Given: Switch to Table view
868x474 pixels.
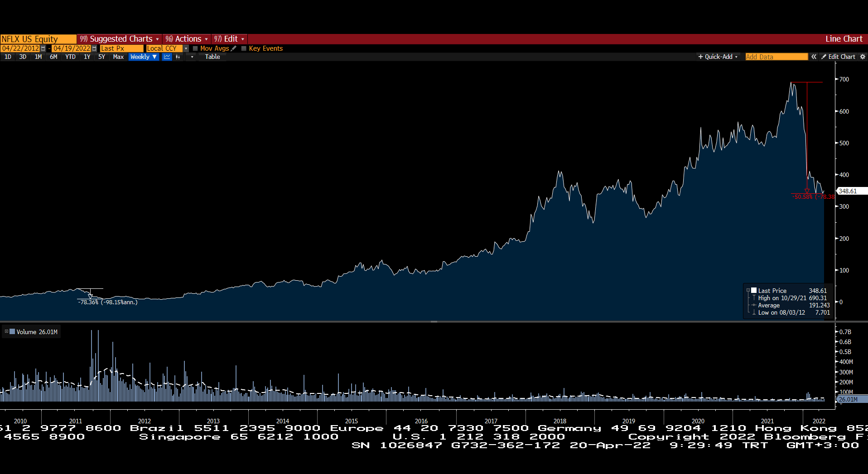Looking at the screenshot, I should 212,57.
